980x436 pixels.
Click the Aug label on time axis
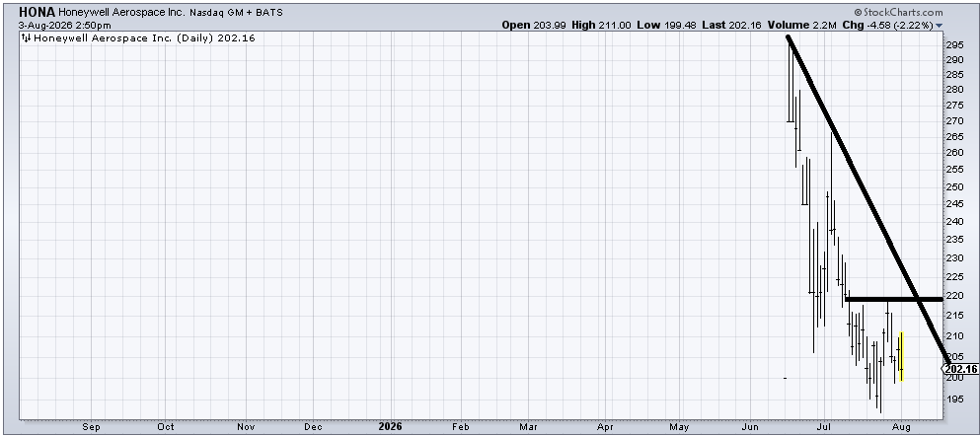(x=902, y=427)
